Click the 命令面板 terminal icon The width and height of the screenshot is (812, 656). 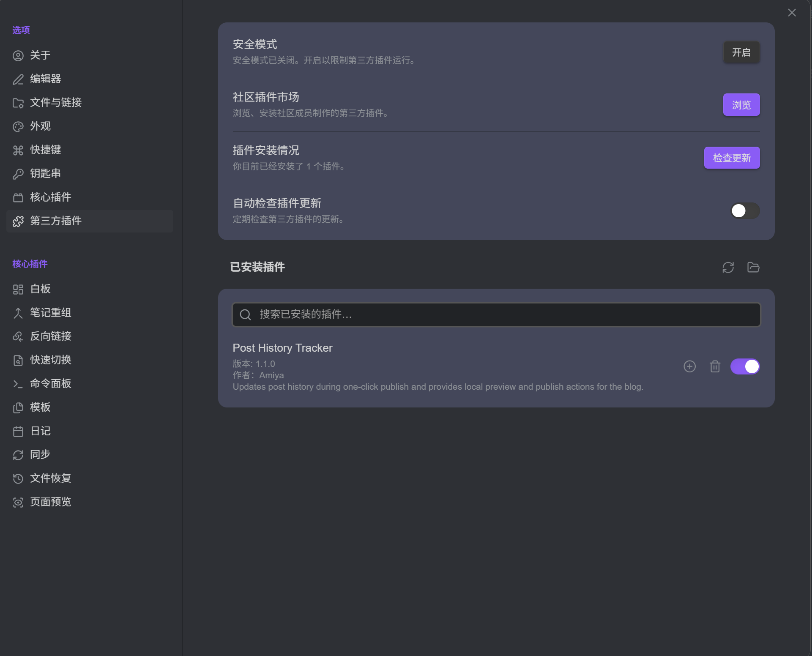click(x=18, y=384)
